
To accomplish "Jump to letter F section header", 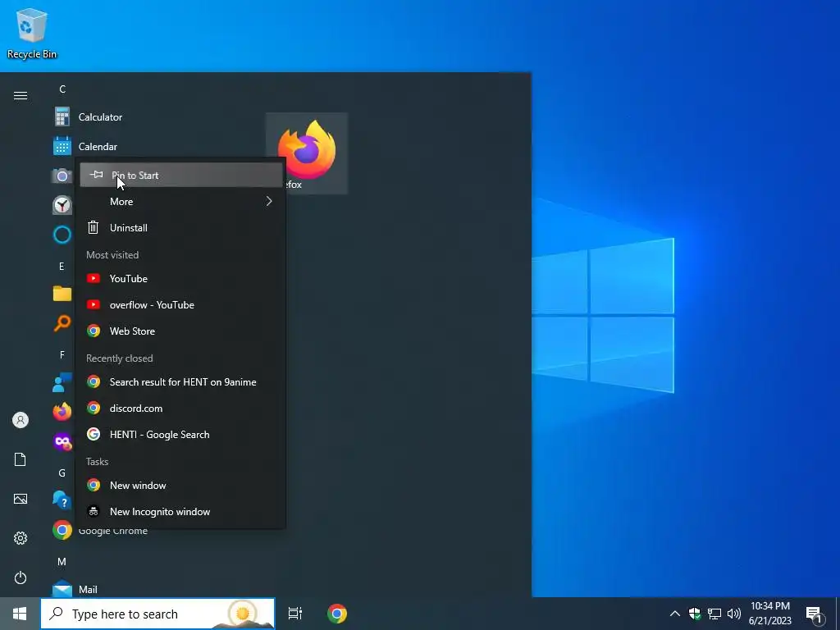I will pyautogui.click(x=62, y=354).
